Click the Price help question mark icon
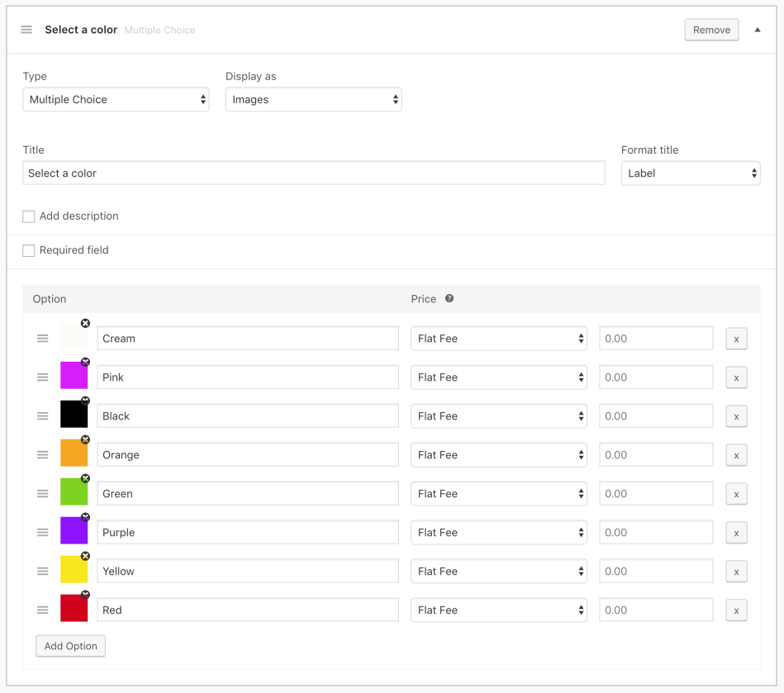This screenshot has height=693, width=784. [449, 298]
